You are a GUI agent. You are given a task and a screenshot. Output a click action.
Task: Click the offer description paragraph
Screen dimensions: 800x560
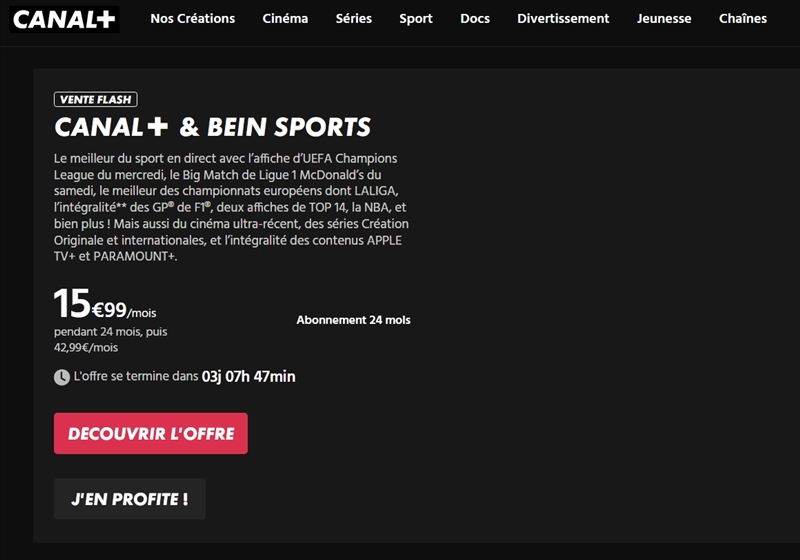pyautogui.click(x=231, y=207)
